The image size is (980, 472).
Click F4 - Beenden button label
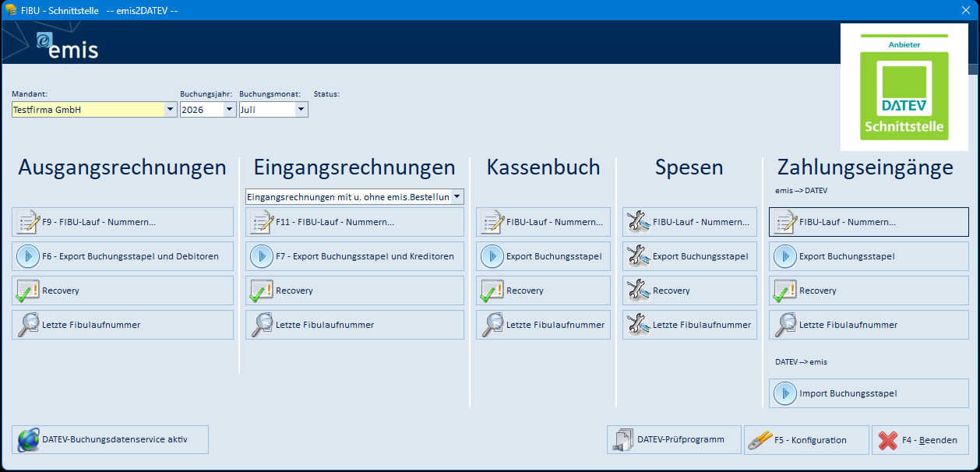point(929,440)
